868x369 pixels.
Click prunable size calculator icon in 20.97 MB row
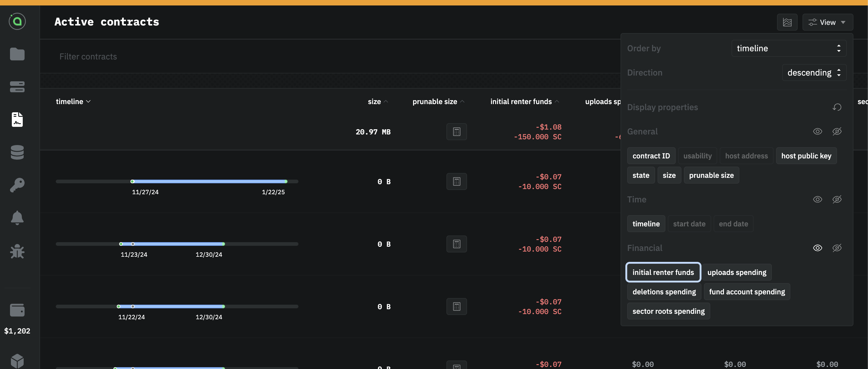[456, 131]
